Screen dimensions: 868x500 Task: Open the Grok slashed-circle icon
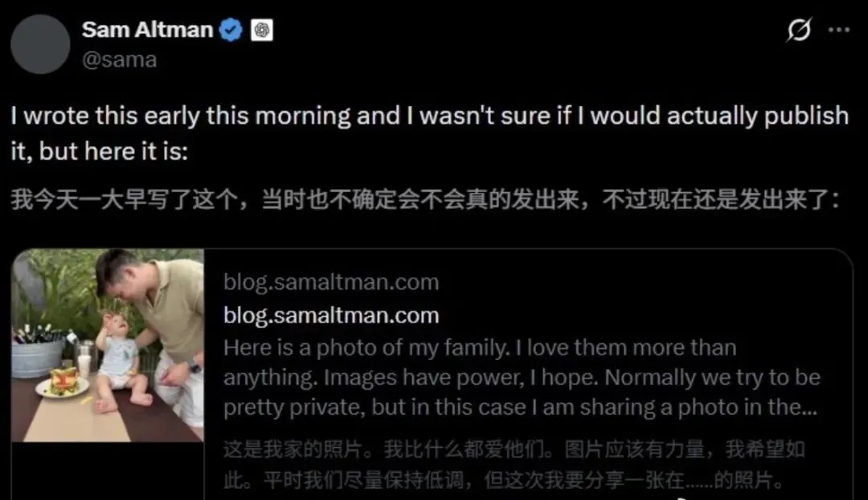(800, 30)
